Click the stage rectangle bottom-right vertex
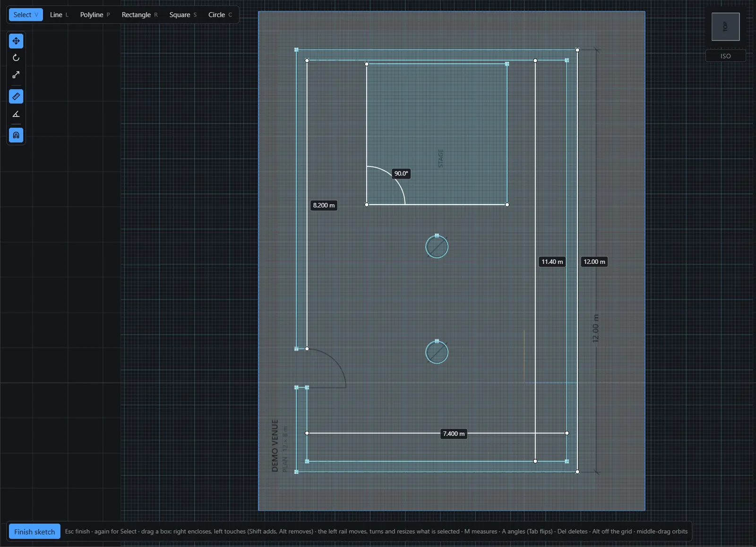Viewport: 756px width, 547px height. [x=507, y=205]
